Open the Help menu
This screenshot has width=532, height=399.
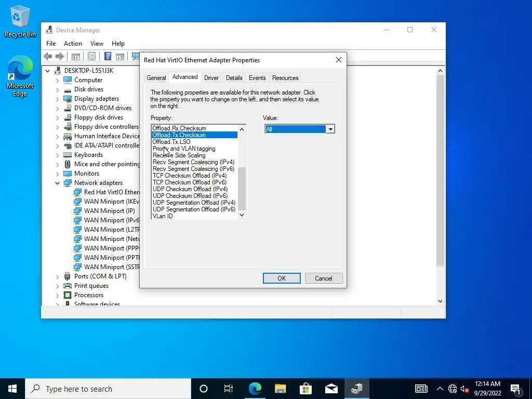pyautogui.click(x=118, y=44)
